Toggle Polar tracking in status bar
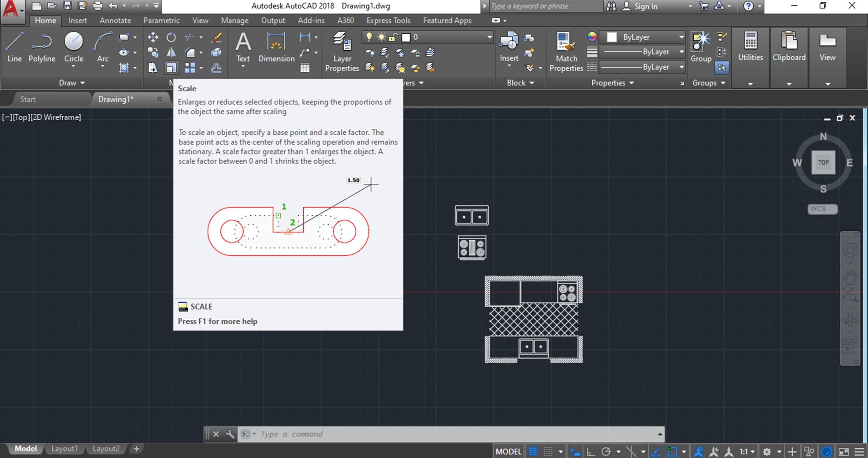This screenshot has width=868, height=458. point(606,452)
